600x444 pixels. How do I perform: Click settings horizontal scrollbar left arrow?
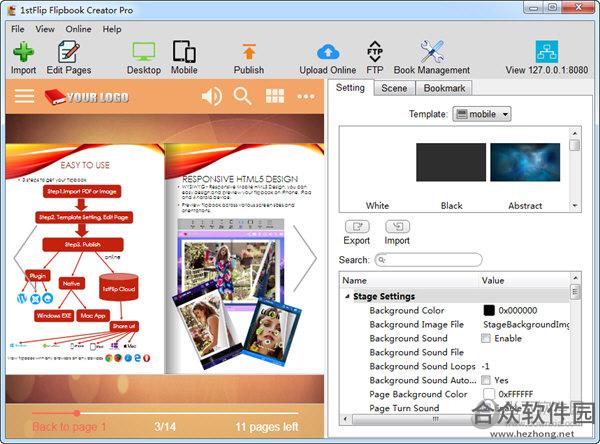coord(346,420)
